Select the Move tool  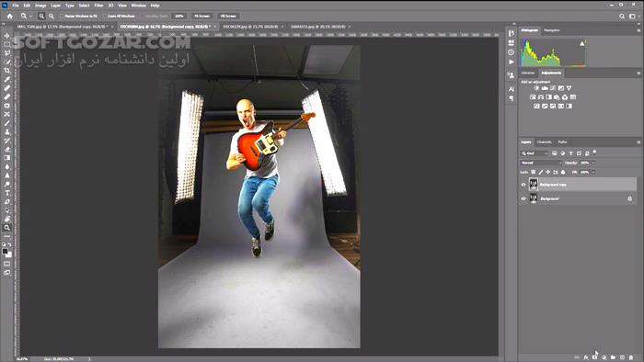click(x=7, y=36)
